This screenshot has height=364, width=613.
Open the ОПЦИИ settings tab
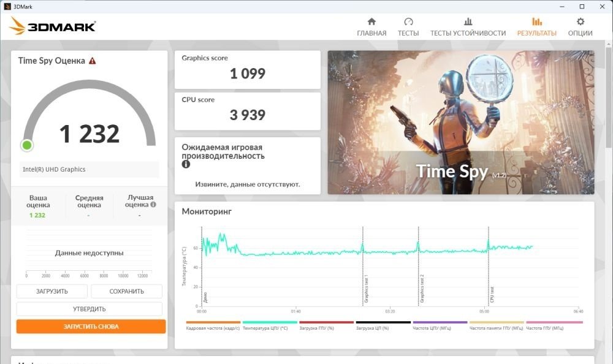pyautogui.click(x=580, y=27)
